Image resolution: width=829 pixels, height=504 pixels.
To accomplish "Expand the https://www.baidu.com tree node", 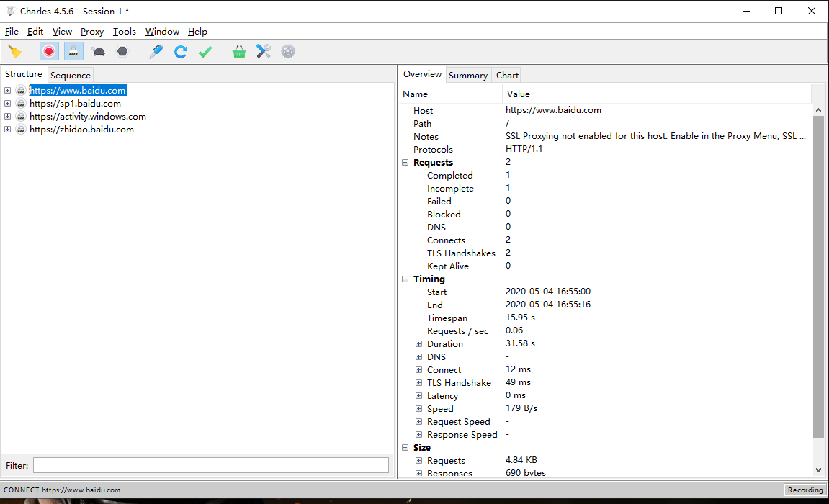I will point(7,90).
